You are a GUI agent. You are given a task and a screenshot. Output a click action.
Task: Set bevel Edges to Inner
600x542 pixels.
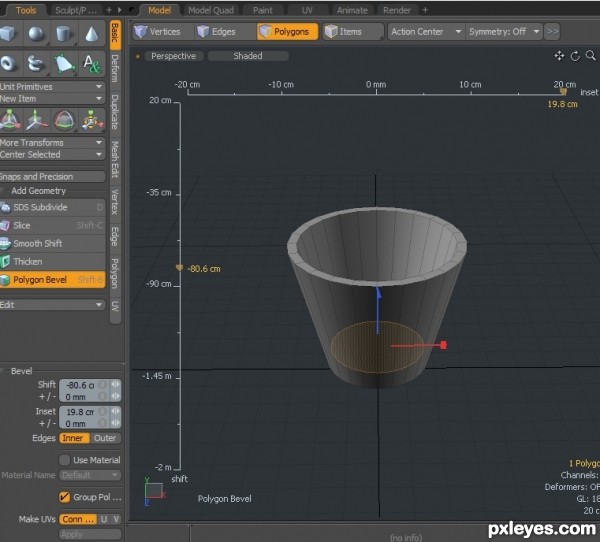tap(74, 438)
